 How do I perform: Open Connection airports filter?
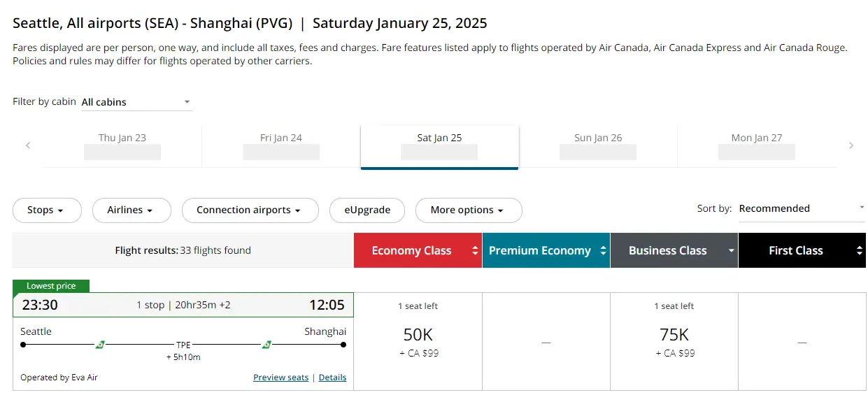pyautogui.click(x=250, y=210)
